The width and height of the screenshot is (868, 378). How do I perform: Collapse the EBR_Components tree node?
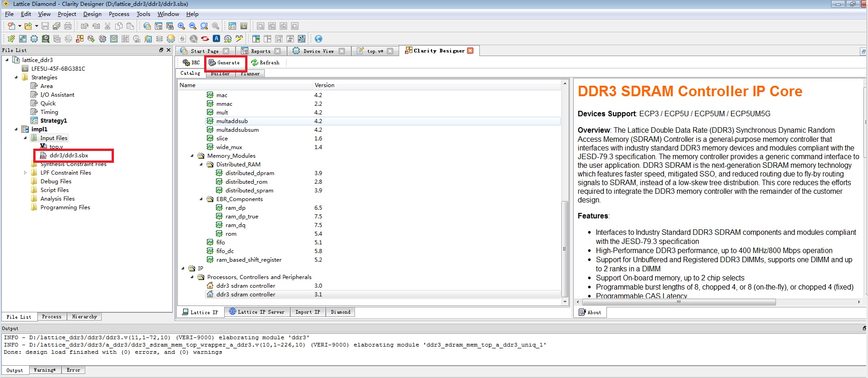click(201, 199)
